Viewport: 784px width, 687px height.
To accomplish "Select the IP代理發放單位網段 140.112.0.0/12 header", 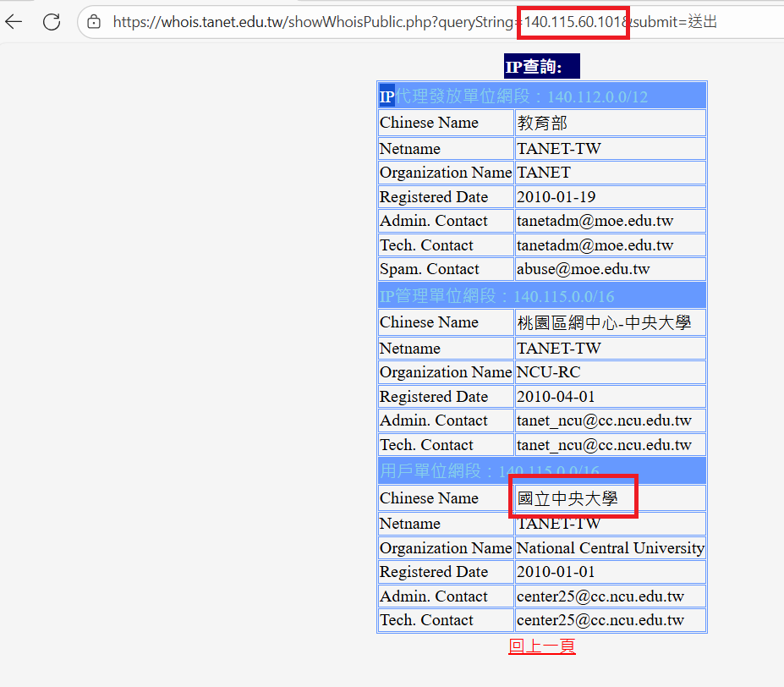I will (x=542, y=96).
